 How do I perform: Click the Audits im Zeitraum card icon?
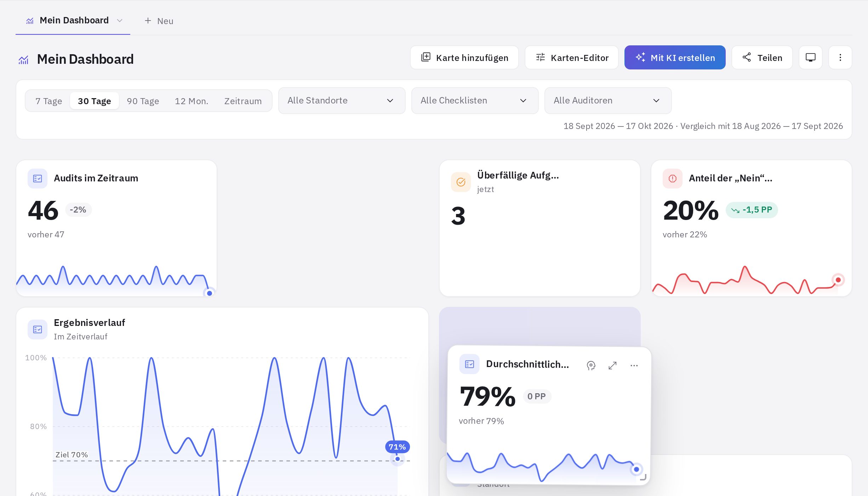38,178
